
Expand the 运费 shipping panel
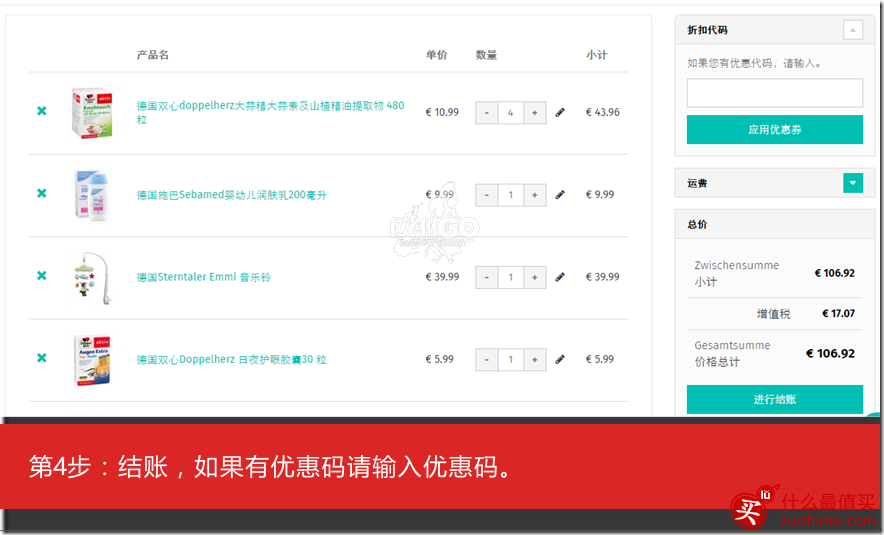tap(852, 183)
